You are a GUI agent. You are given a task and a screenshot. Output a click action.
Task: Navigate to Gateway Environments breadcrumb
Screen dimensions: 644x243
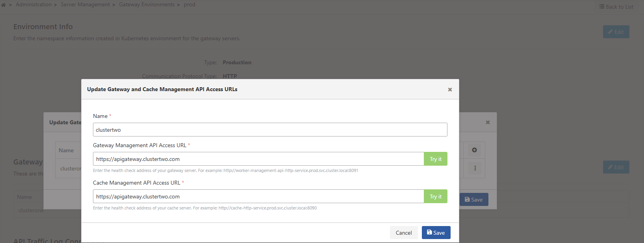(x=147, y=5)
